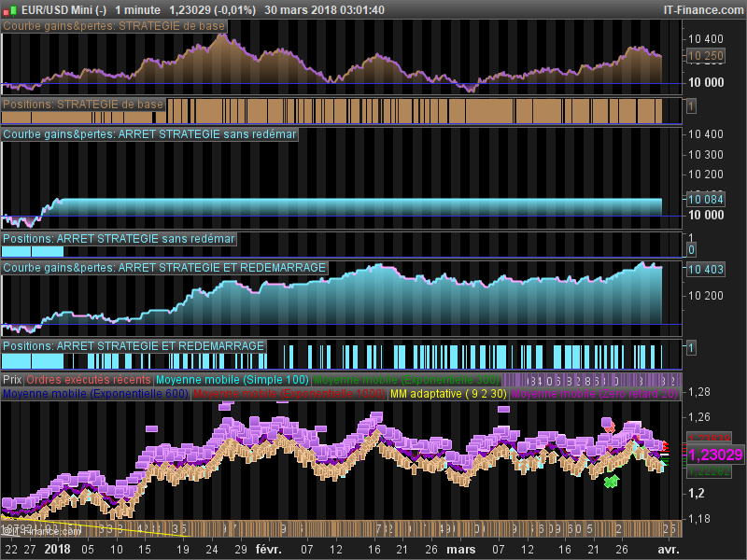Click the candlestick icon beside EUR/USD Mini
The height and width of the screenshot is (560, 747).
[x=9, y=10]
